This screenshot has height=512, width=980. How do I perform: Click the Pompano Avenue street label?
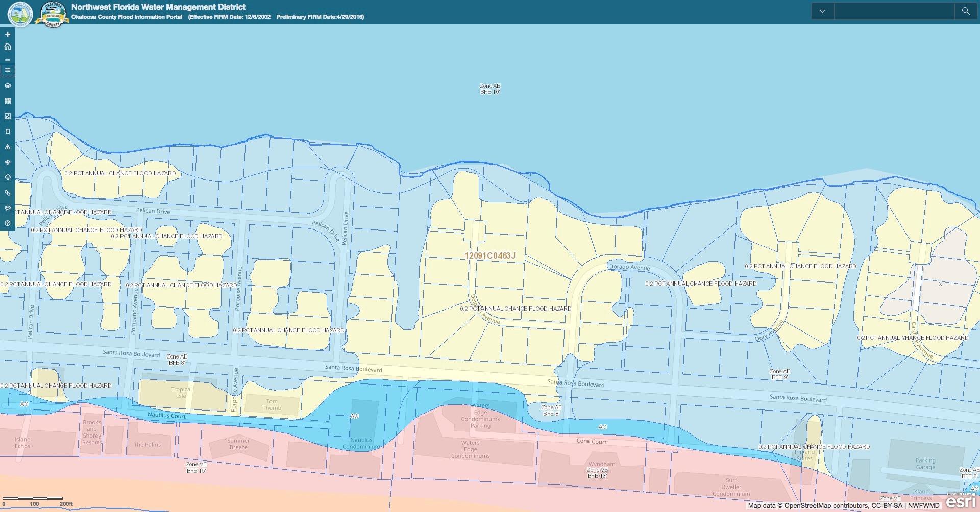coord(134,311)
